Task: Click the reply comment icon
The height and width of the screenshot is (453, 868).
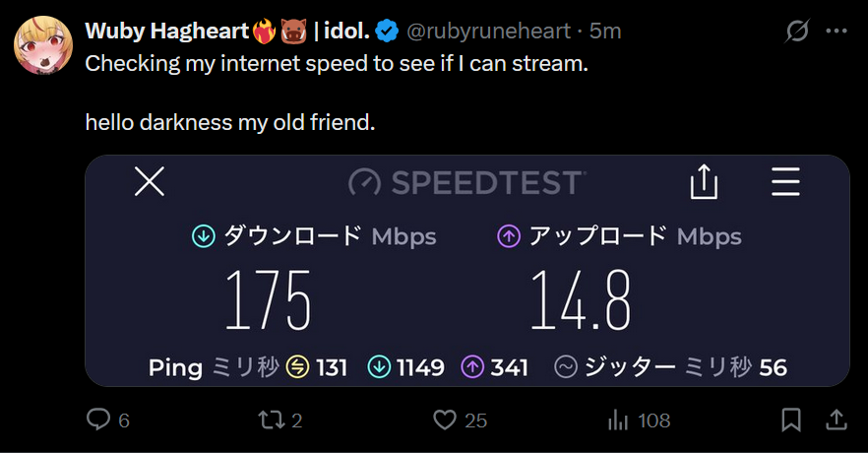Action: [98, 421]
